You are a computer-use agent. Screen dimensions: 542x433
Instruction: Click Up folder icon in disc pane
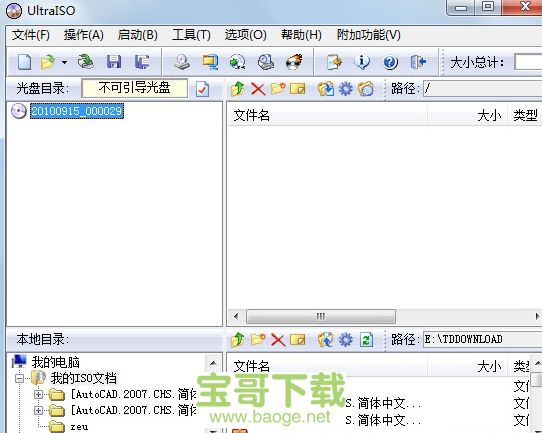point(238,89)
